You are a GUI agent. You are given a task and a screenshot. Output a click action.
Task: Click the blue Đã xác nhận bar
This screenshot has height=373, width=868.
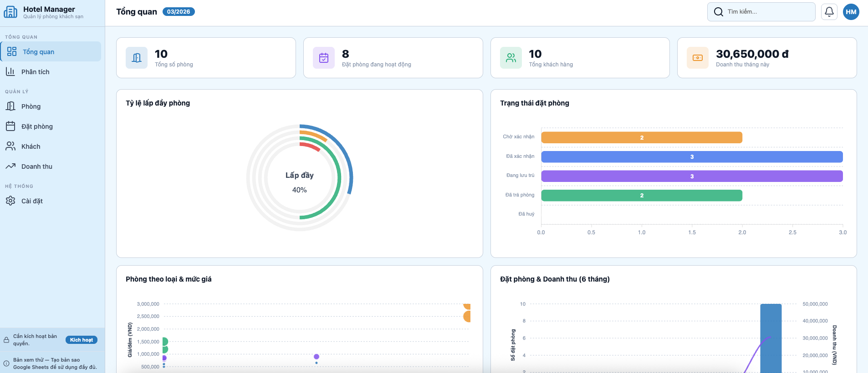click(691, 157)
